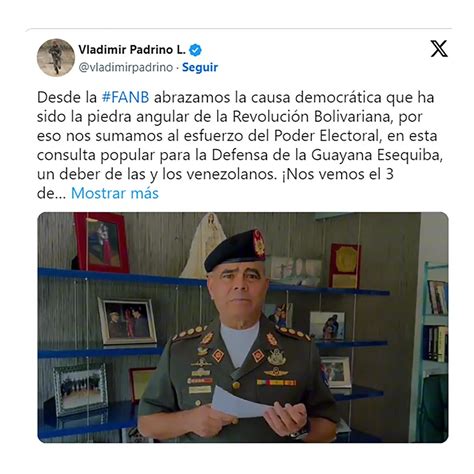Click the phrase Revolución Bolivariana in text
Screen dimensions: 474x474
327,117
